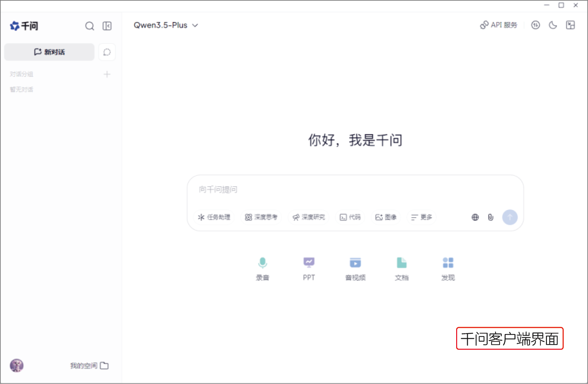Image resolution: width=588 pixels, height=384 pixels.
Task: Add a new 对话分组 with plus
Action: click(107, 74)
